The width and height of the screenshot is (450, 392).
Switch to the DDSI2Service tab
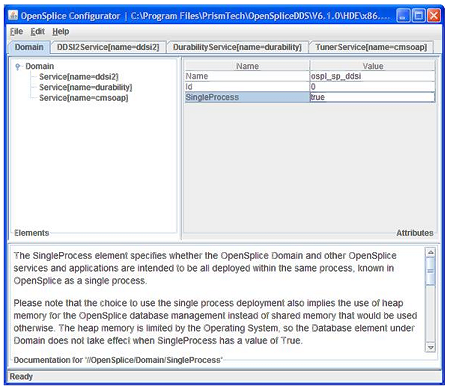pyautogui.click(x=108, y=47)
